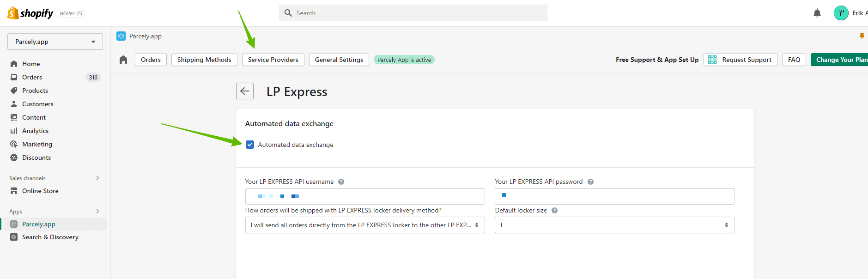Open the Parcely.app store selector dropdown
The image size is (868, 279).
point(55,42)
